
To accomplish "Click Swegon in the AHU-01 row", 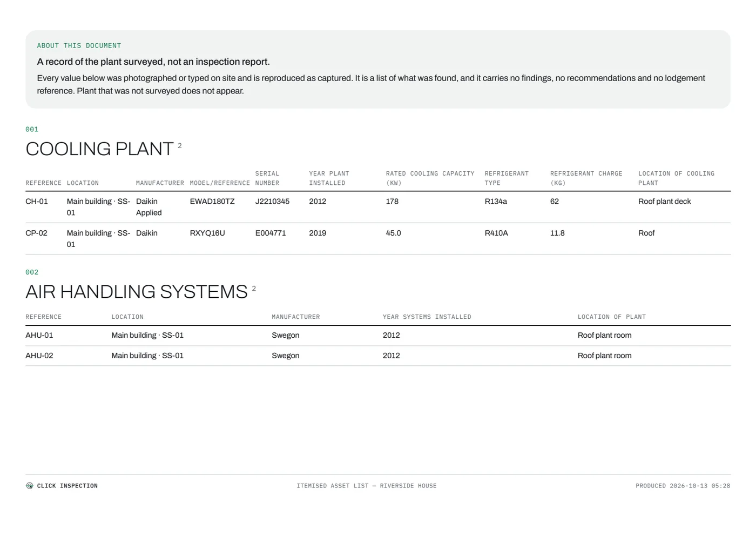I will coord(286,335).
